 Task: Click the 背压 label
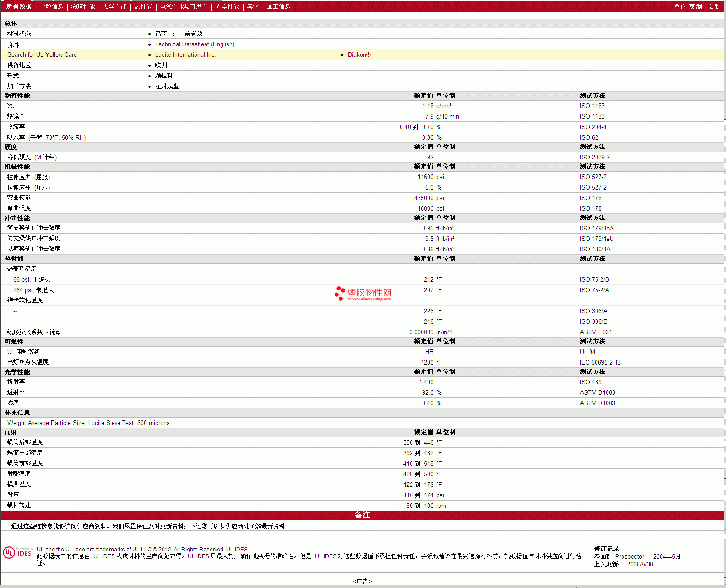coord(13,495)
